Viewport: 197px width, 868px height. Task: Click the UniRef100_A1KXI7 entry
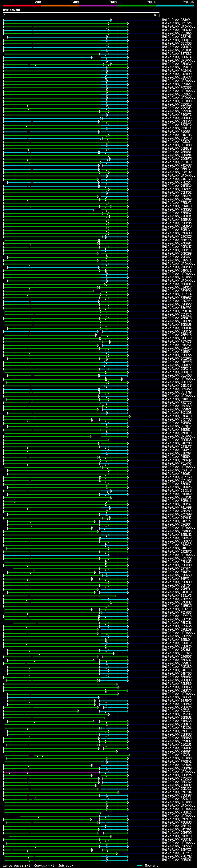point(177,399)
